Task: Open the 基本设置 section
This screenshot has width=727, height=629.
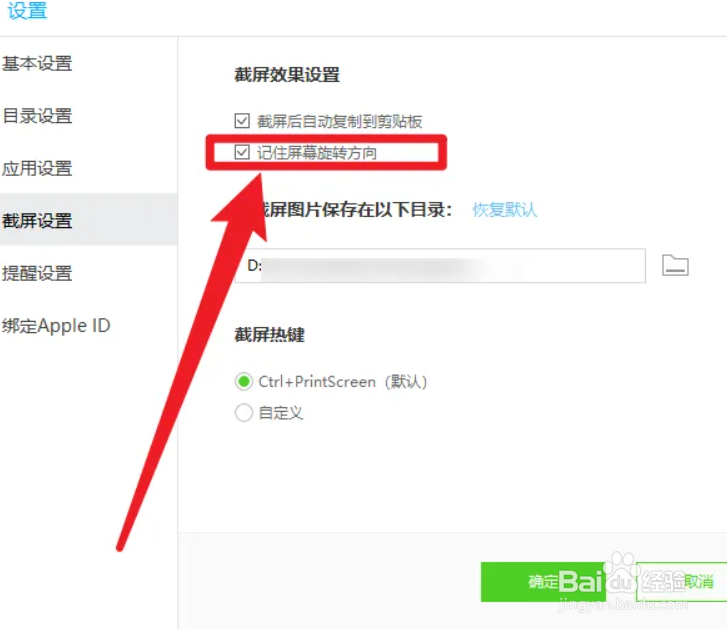Action: (x=37, y=64)
